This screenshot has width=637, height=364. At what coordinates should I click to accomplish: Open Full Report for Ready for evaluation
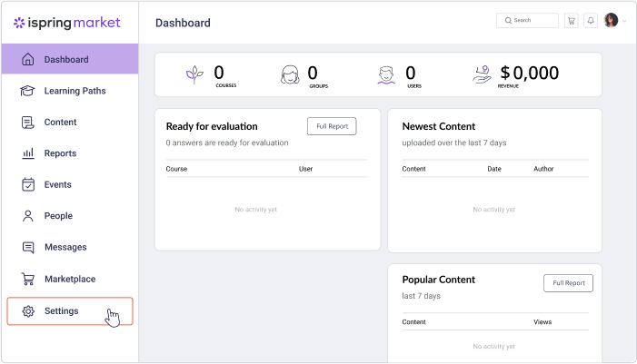[x=332, y=126]
